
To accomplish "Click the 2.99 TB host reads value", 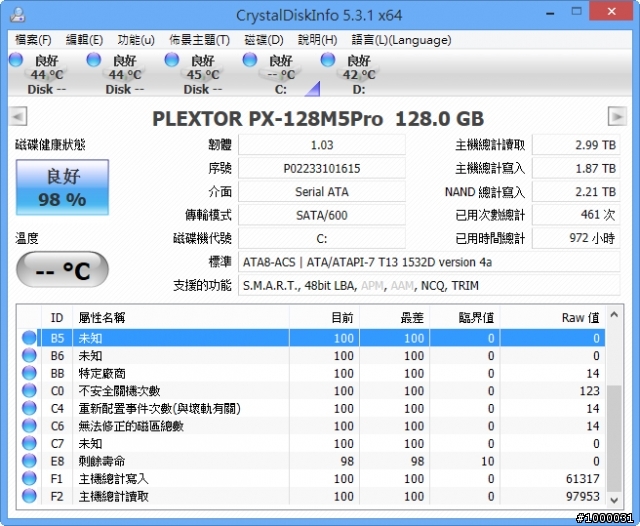I will tap(576, 145).
